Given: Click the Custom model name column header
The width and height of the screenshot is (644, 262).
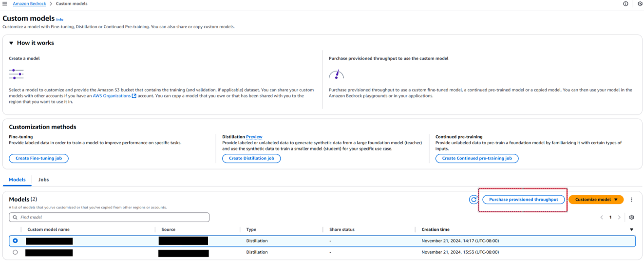Looking at the screenshot, I should pyautogui.click(x=48, y=229).
